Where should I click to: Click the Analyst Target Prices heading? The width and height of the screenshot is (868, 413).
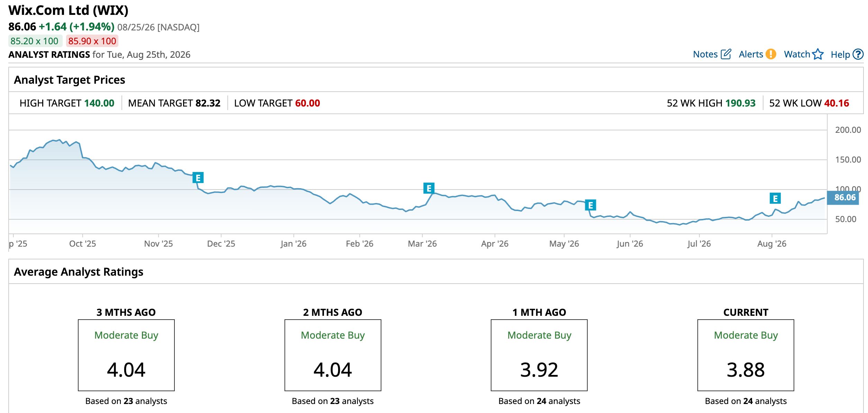70,80
